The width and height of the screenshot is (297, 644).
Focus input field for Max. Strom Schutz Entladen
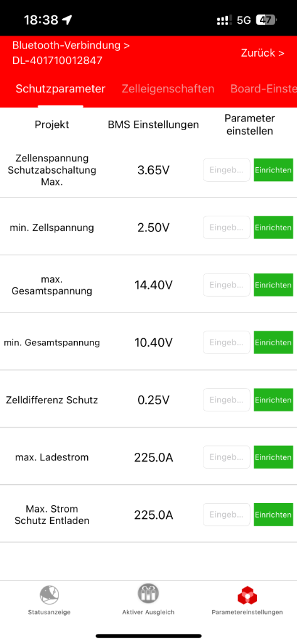(227, 514)
